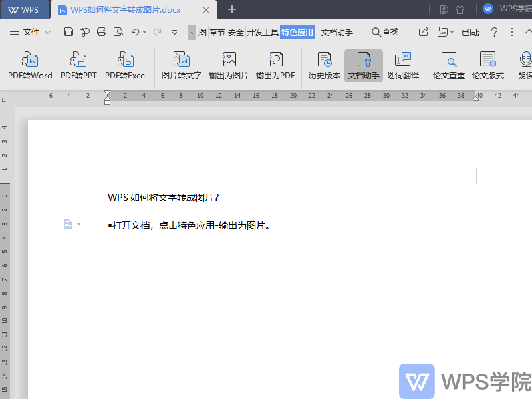
Task: Export the document with 输出为PDF
Action: (275, 66)
